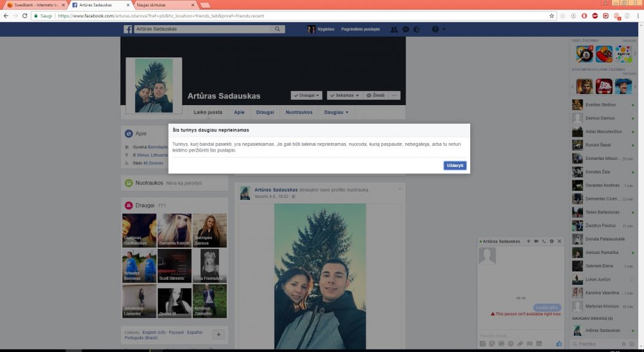The width and height of the screenshot is (644, 352).
Task: Open post options chevron on profile picture post
Action: [400, 189]
